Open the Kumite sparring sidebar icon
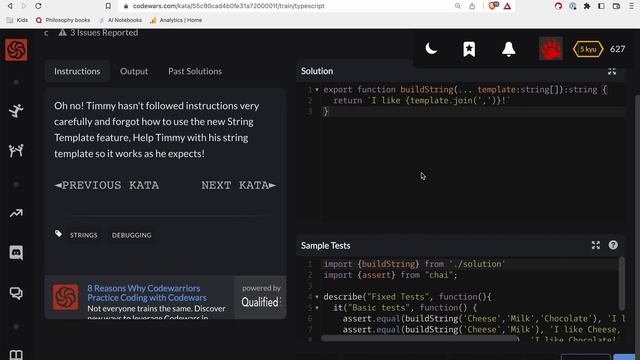The image size is (640, 360). point(16,151)
